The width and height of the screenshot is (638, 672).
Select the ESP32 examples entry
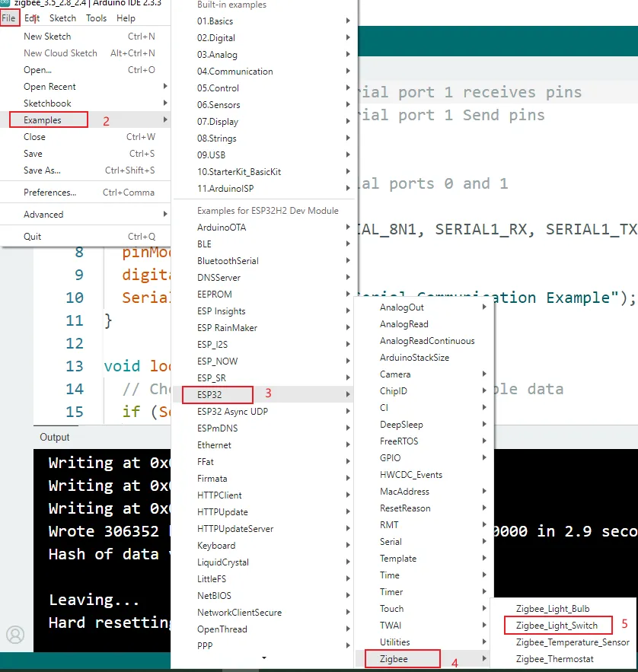(x=263, y=394)
